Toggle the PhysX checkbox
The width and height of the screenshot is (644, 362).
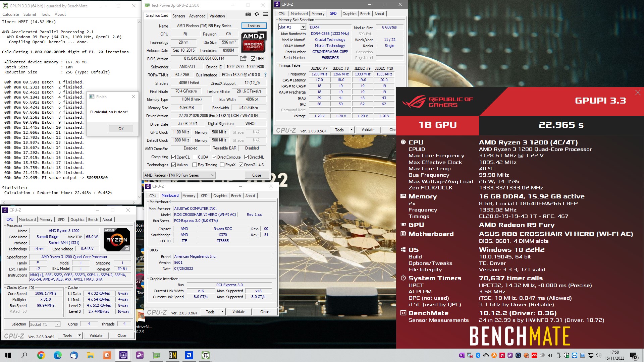(222, 165)
